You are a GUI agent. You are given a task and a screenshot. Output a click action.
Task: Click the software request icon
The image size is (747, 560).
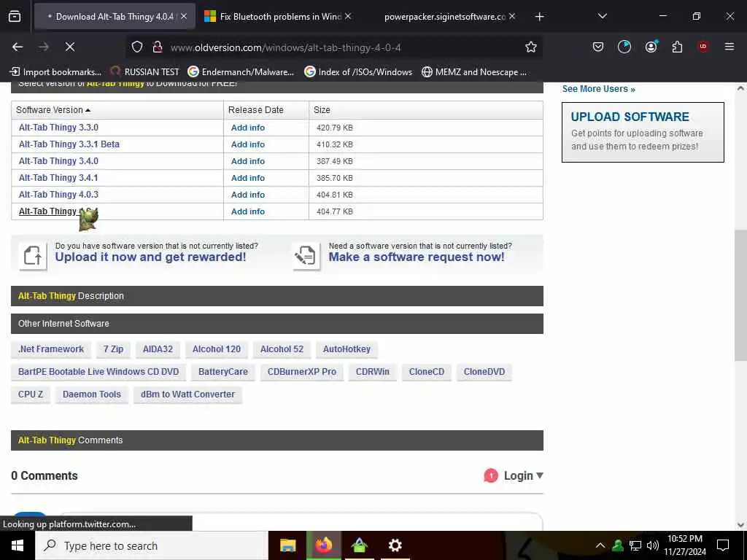click(x=306, y=256)
